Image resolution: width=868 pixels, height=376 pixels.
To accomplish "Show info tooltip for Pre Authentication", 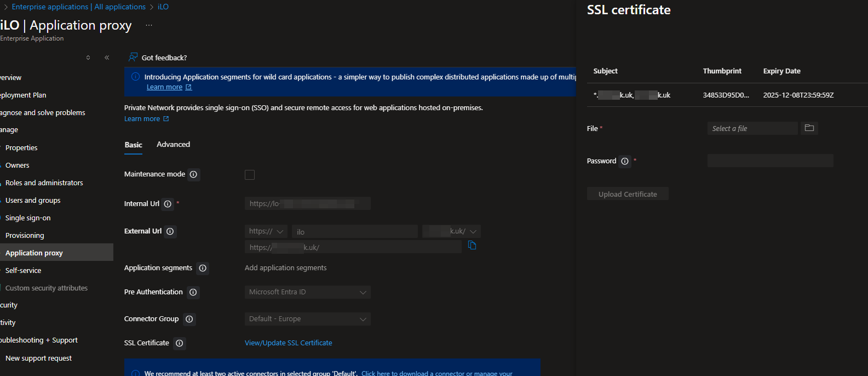I will pos(193,292).
